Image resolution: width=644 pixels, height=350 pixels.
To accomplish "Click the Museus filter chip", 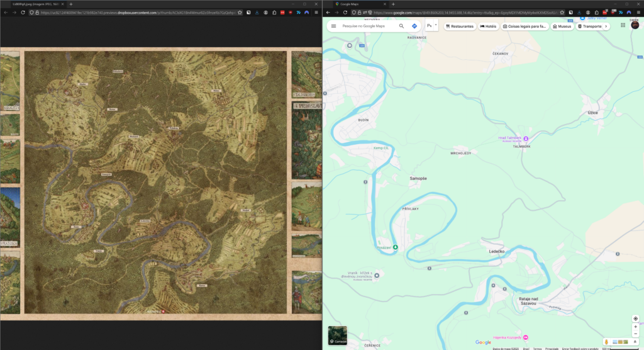I will point(562,26).
